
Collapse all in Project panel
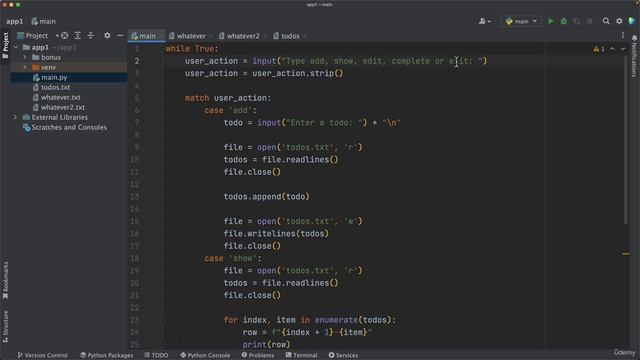pyautogui.click(x=91, y=36)
